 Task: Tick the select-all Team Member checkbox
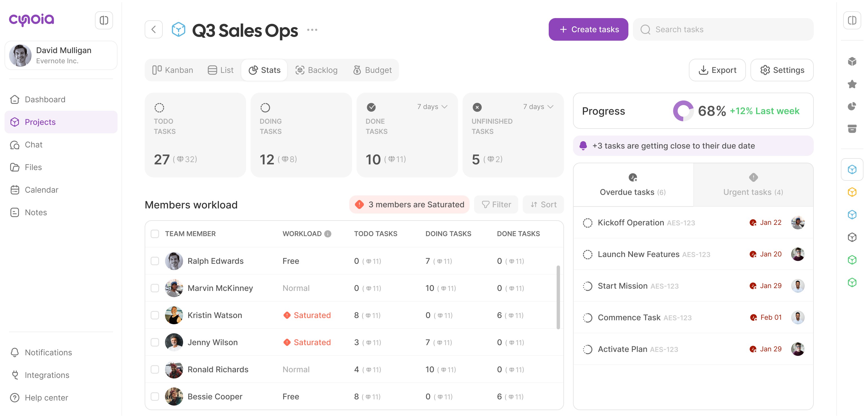click(x=155, y=234)
